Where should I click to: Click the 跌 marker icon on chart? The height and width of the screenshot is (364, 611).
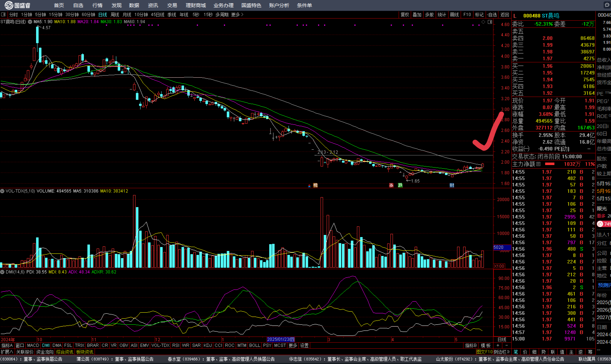click(400, 185)
